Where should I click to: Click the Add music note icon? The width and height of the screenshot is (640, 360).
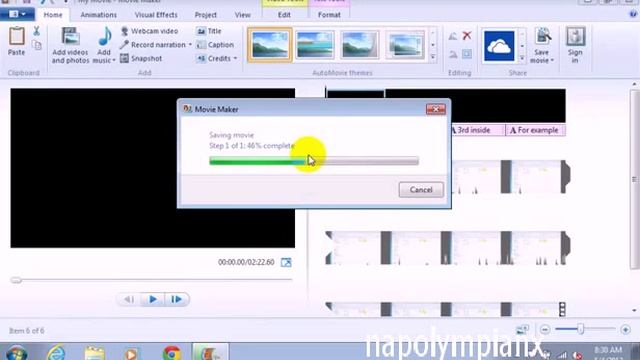click(104, 37)
